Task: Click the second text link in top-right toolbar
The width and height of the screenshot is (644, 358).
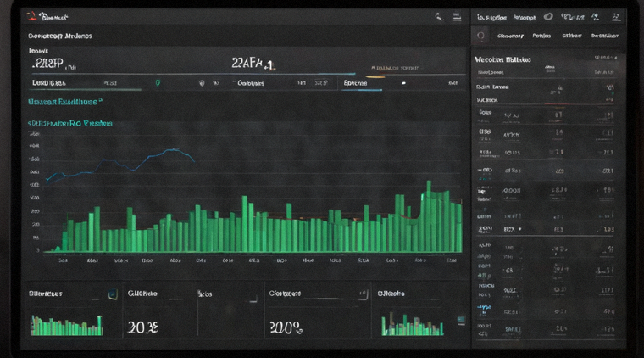Action: click(x=525, y=17)
